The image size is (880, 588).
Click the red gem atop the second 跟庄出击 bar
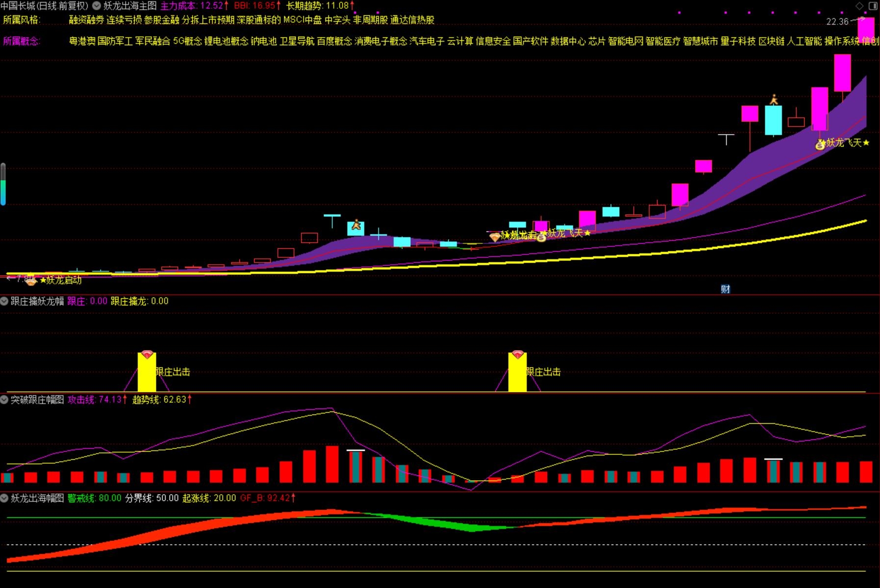coord(518,354)
